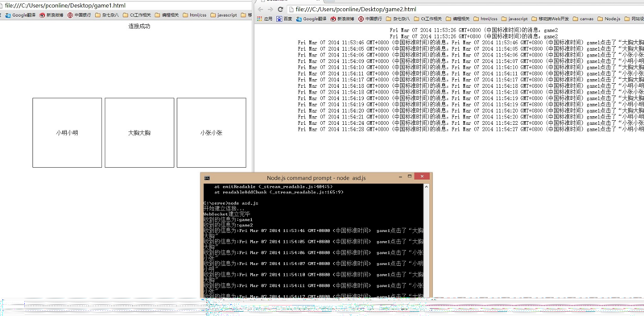
Task: Open 移动端Web开发 bookmark folder
Action: (551, 19)
